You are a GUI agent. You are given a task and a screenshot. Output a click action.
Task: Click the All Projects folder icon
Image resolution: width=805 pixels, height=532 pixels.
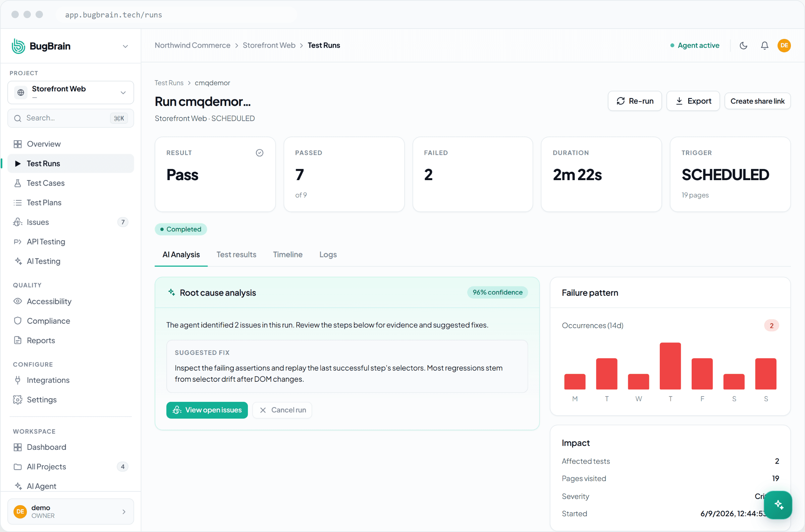[18, 467]
